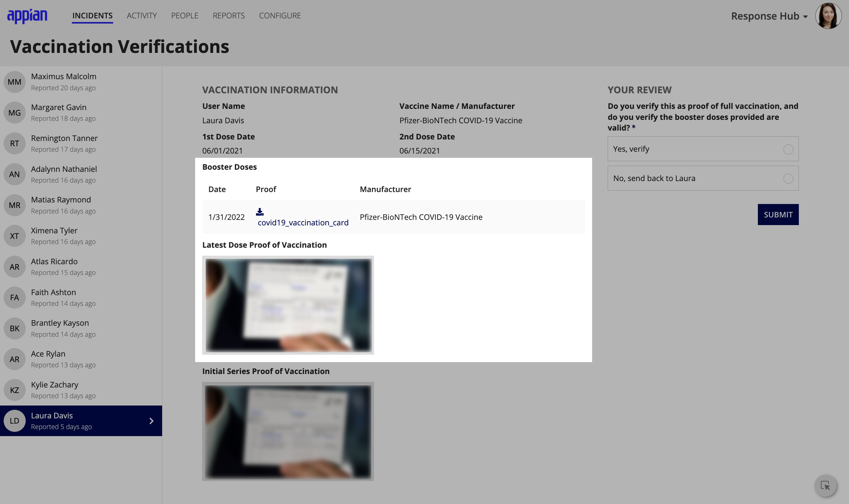Click the Laura Davis list item arrow icon

[151, 421]
